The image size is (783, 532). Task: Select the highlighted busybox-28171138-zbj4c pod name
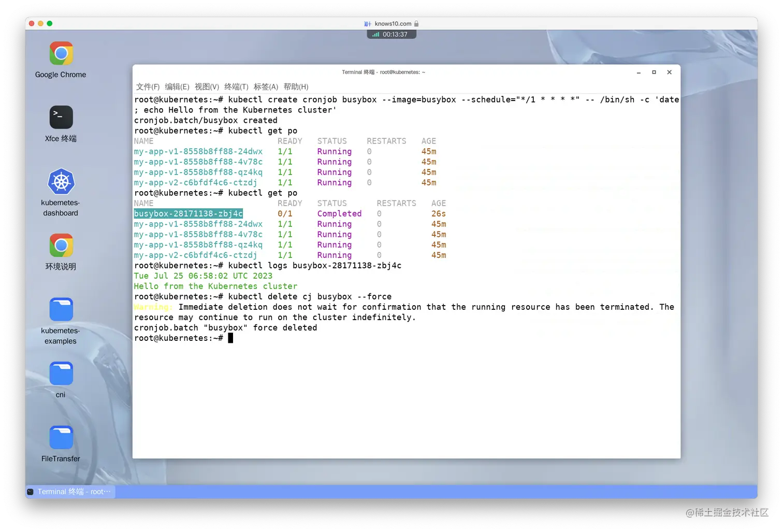[x=188, y=213]
